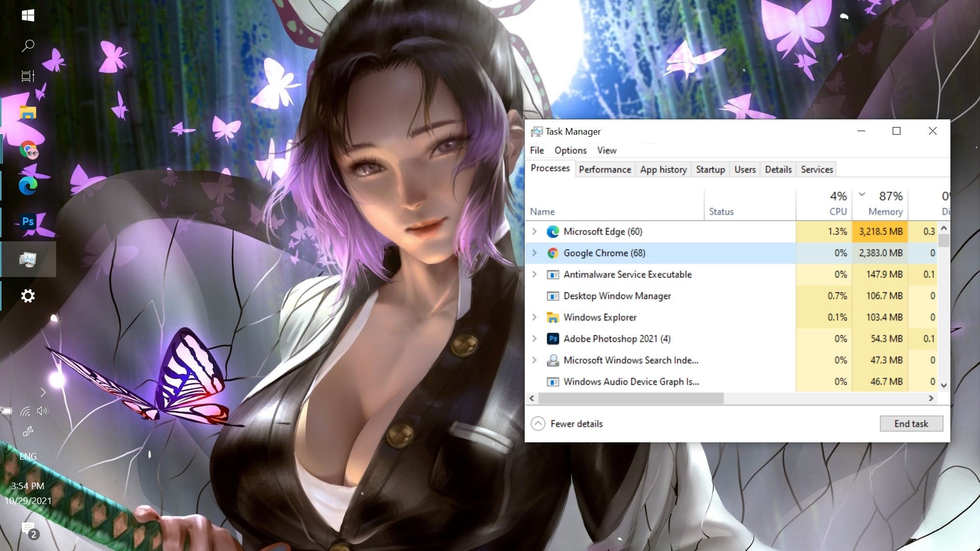Expand Adobe Photoshop 2021 (4) group

534,339
